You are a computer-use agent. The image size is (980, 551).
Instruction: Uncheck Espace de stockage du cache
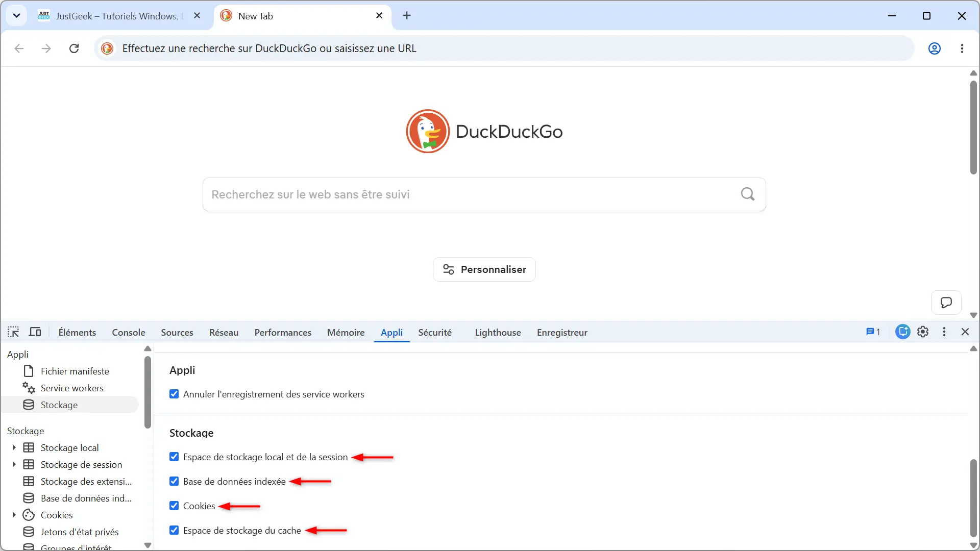click(174, 531)
